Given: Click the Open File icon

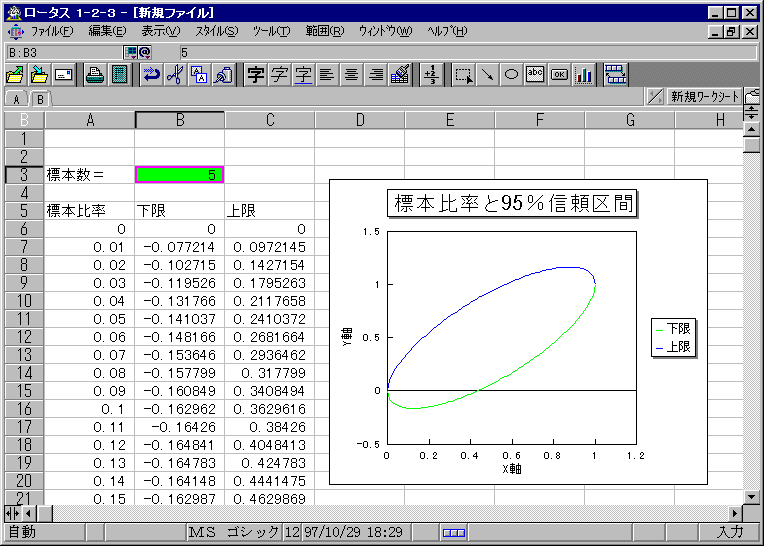Looking at the screenshot, I should (x=16, y=75).
